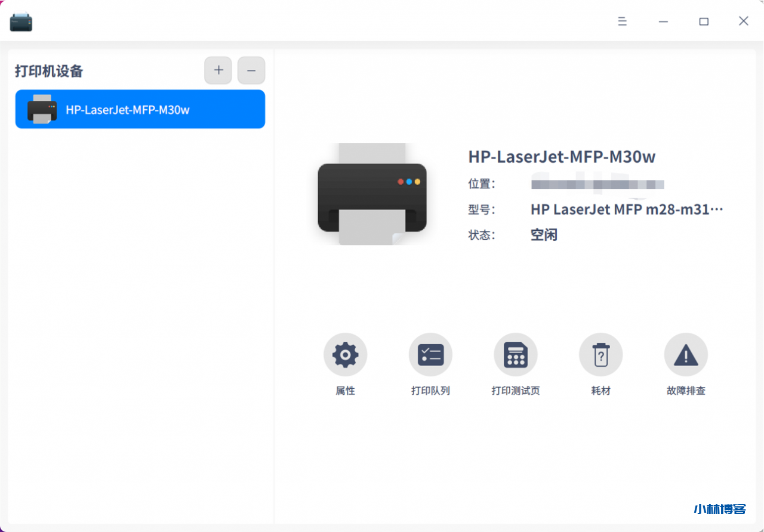The image size is (764, 532).
Task: Open the hamburger main menu
Action: pyautogui.click(x=622, y=21)
